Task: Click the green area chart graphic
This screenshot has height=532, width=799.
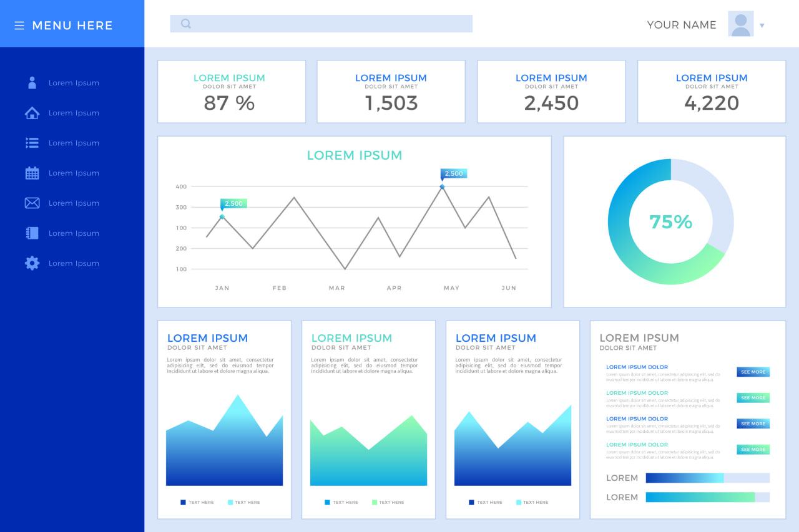Action: pyautogui.click(x=368, y=450)
